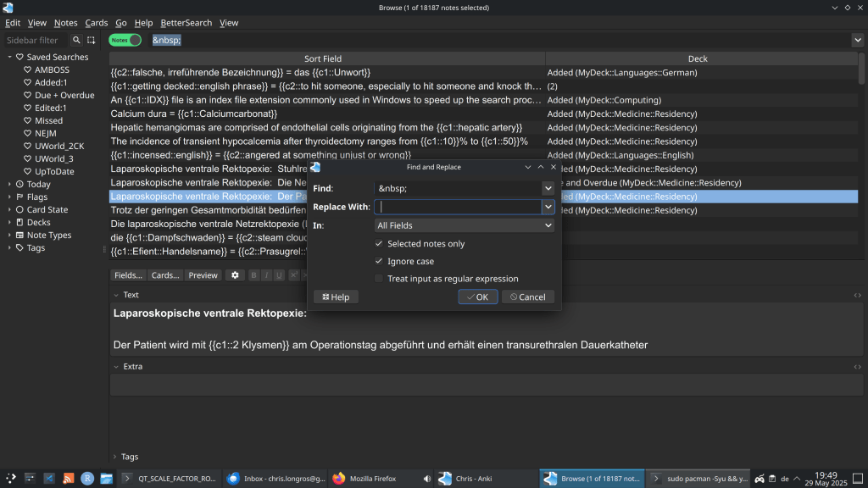Click the Cancel button in dialog
This screenshot has width=868, height=488.
click(x=528, y=297)
